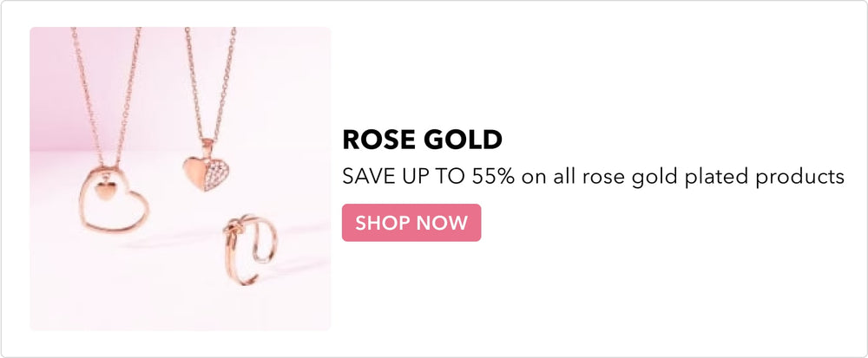
Task: Click the rose gold knot ring
Action: pos(250,249)
